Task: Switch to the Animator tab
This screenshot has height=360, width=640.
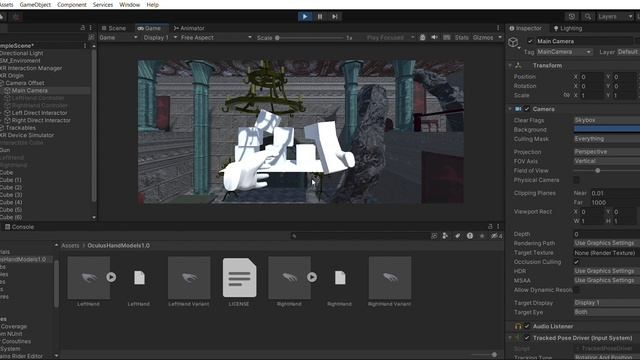Action: [189, 28]
